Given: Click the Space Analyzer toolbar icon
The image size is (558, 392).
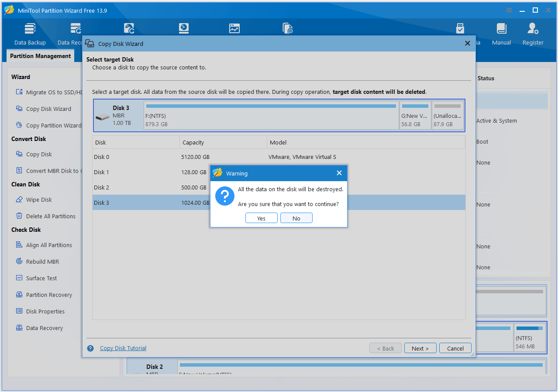Looking at the screenshot, I should (234, 29).
